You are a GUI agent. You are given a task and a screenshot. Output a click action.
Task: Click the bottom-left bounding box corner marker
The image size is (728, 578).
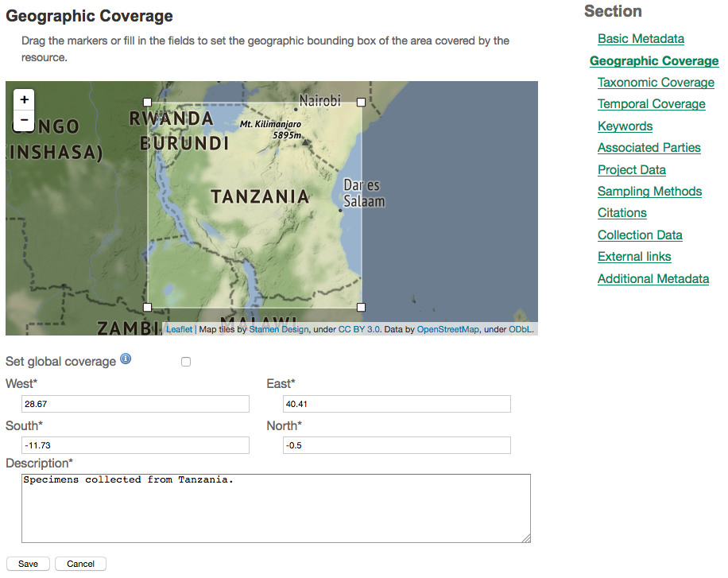[147, 307]
